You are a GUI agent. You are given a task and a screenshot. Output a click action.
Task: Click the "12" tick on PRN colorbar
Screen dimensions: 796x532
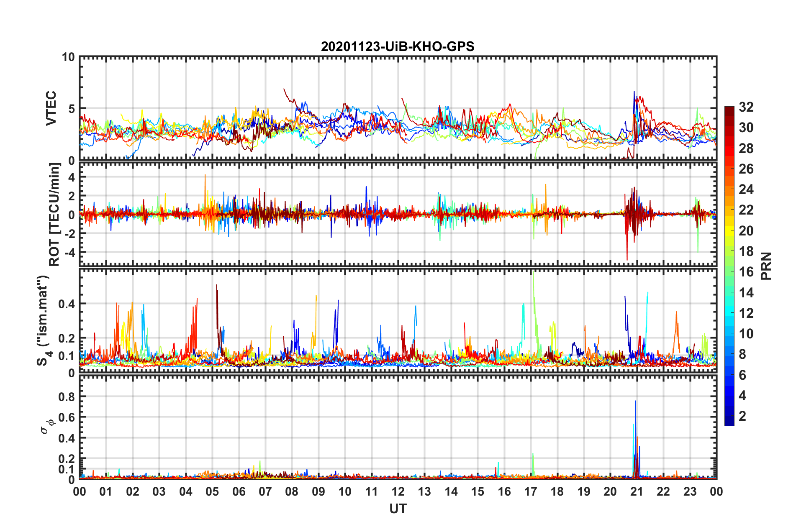[746, 313]
